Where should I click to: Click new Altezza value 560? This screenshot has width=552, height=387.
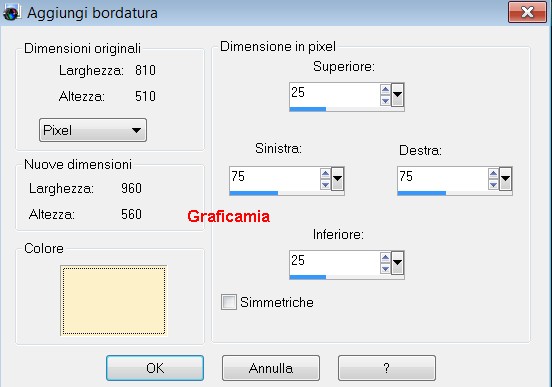(131, 214)
